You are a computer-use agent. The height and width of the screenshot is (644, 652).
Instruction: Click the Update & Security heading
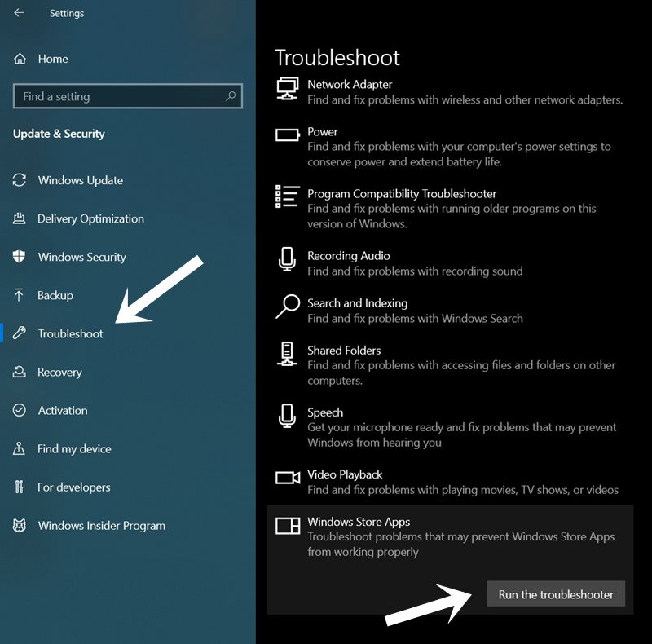(x=59, y=134)
